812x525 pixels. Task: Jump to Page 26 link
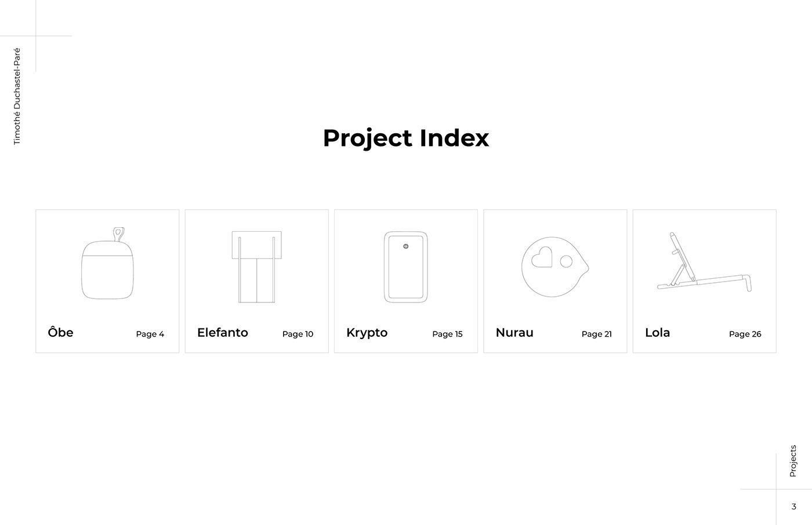point(745,334)
